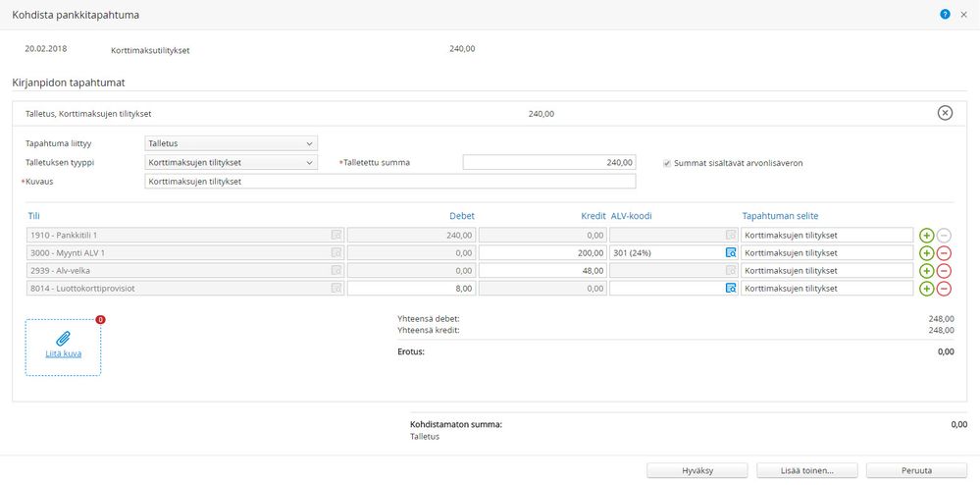Viewport: 980px width, 485px height.
Task: Click the Yhteensä kredit label
Action: (429, 330)
